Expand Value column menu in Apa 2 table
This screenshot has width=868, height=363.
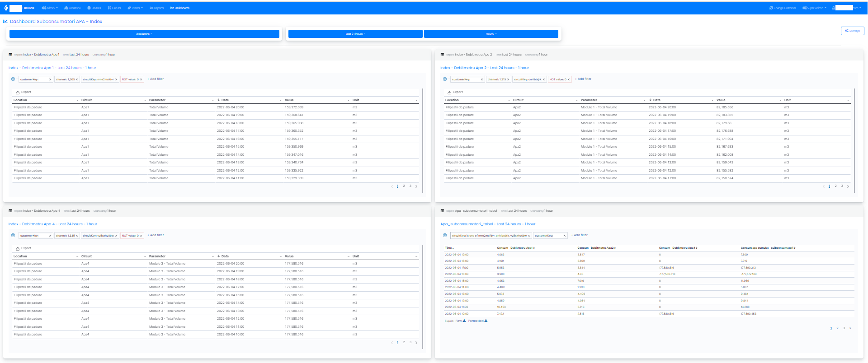point(780,100)
